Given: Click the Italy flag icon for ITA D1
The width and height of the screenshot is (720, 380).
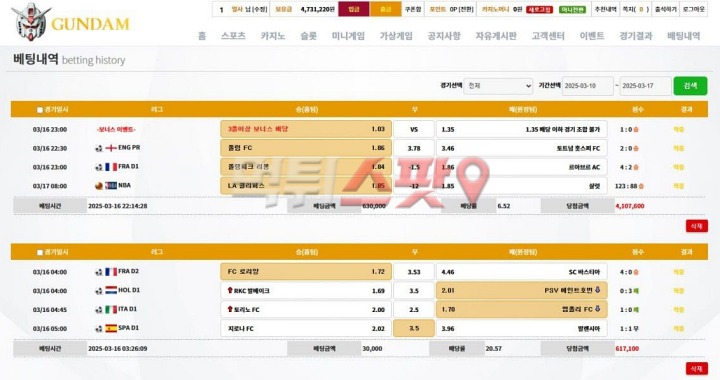Looking at the screenshot, I should tap(111, 310).
